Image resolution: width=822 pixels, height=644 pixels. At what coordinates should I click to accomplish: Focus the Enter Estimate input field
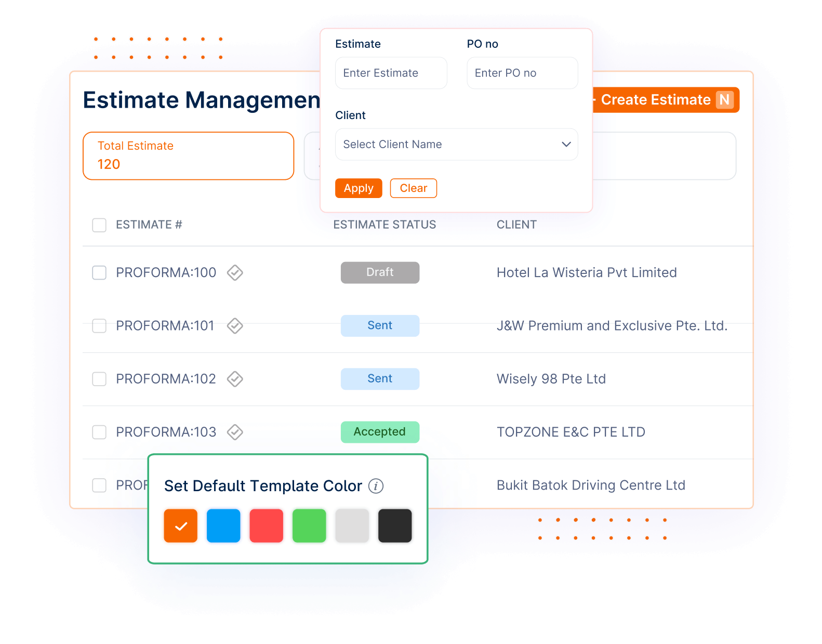391,73
